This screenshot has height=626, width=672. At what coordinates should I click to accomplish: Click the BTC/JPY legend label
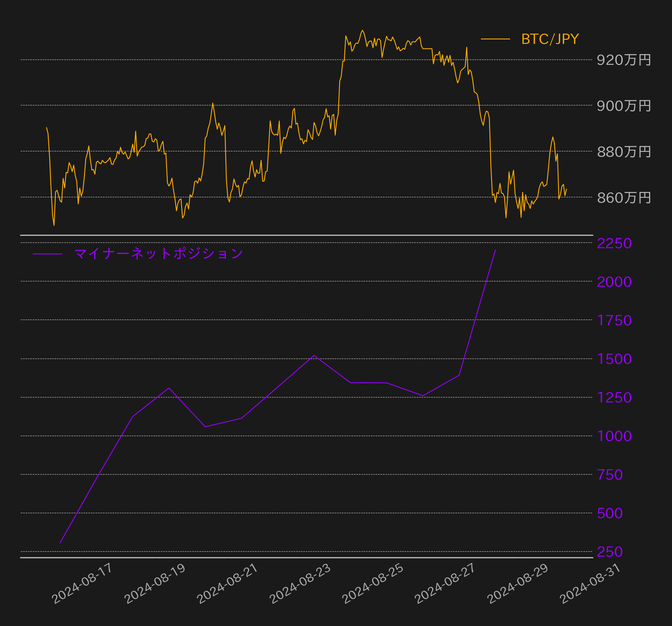tap(550, 39)
